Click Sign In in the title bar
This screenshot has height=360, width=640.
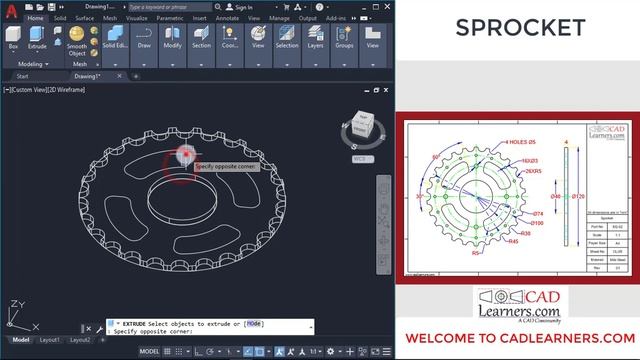pos(240,7)
